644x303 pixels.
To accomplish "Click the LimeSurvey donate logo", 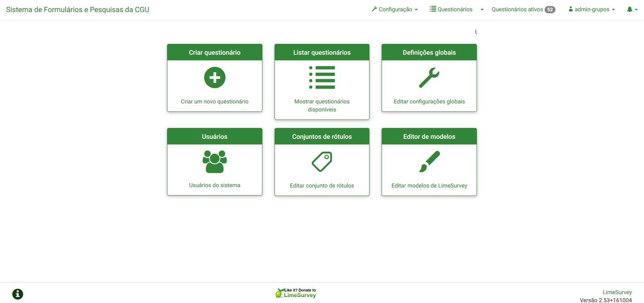I will coord(296,293).
